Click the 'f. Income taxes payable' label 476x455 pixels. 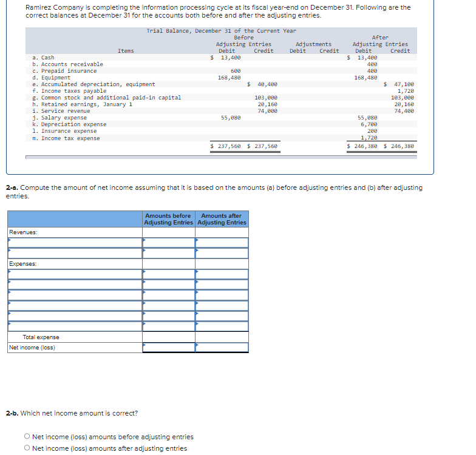click(x=69, y=91)
